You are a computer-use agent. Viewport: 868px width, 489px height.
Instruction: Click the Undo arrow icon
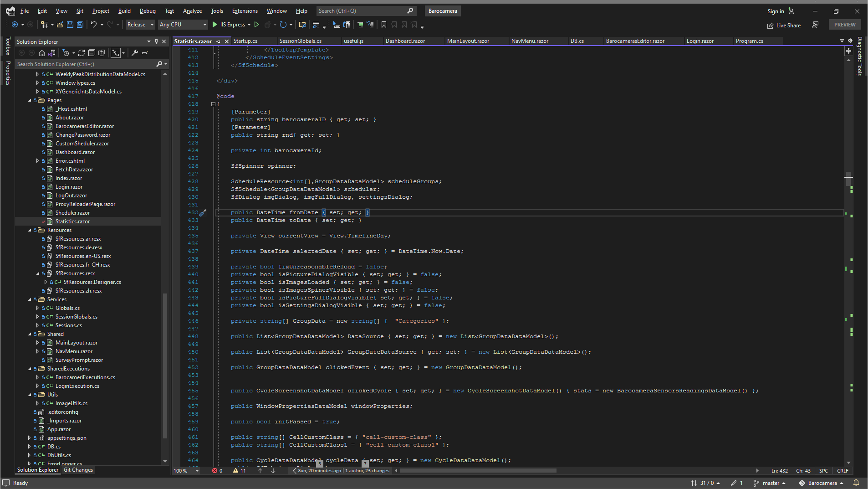pos(93,25)
